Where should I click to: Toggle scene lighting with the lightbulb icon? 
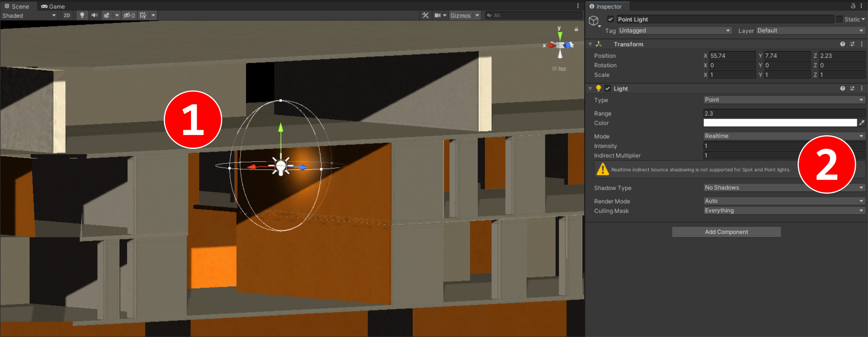(x=82, y=15)
